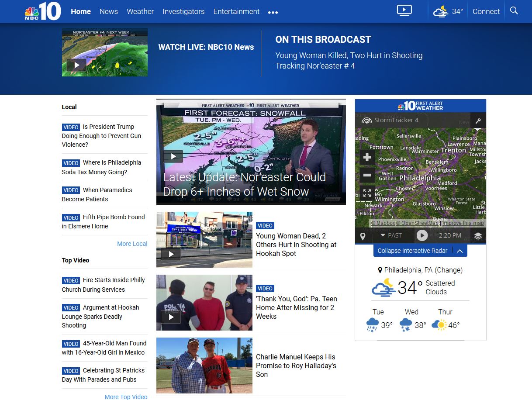
Task: Open Latest Update Nor'easter headline
Action: 245,184
